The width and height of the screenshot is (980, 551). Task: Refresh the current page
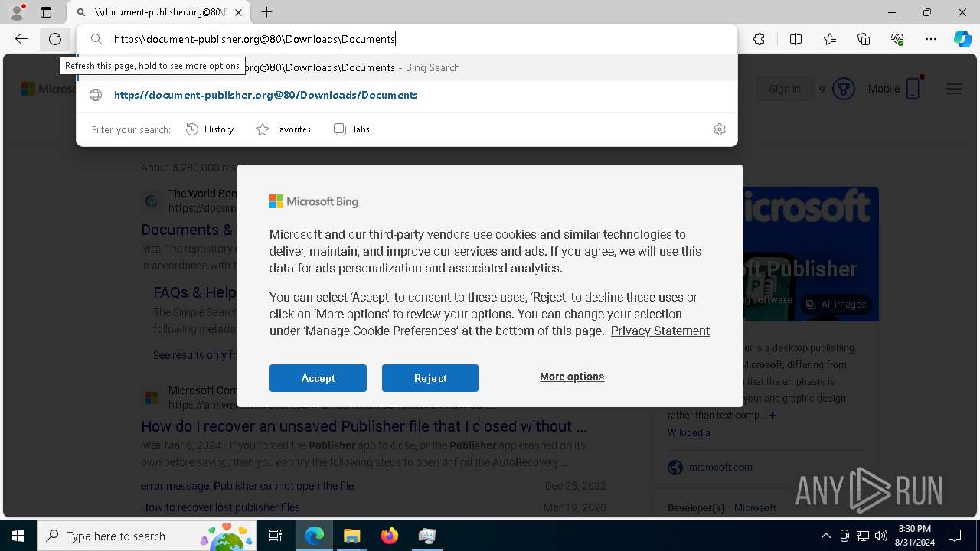(x=55, y=39)
